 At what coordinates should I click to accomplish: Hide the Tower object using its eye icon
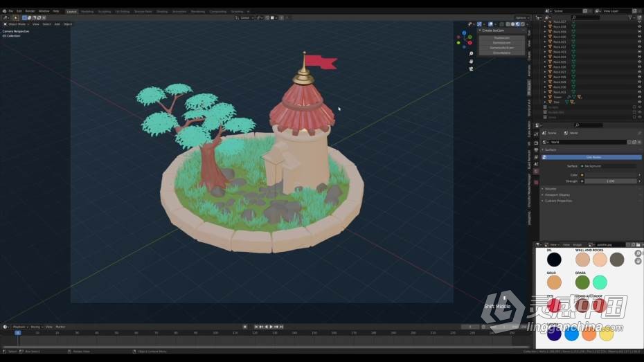pyautogui.click(x=639, y=98)
